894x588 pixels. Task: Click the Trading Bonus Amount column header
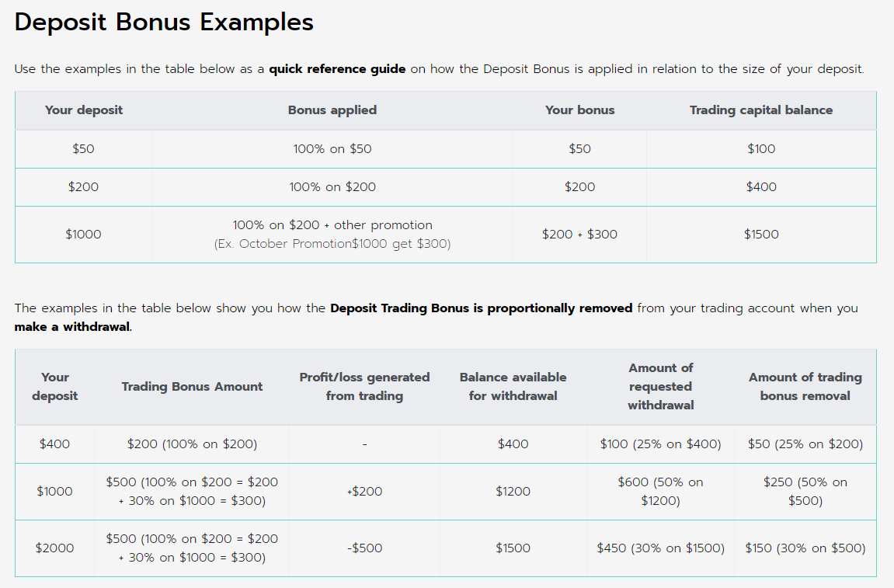pos(192,387)
